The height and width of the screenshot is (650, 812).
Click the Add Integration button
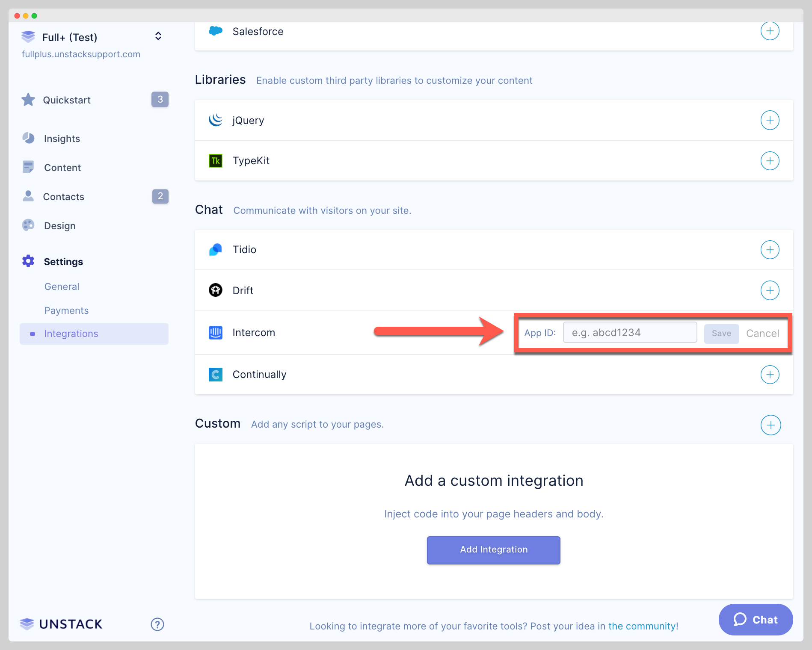(493, 550)
